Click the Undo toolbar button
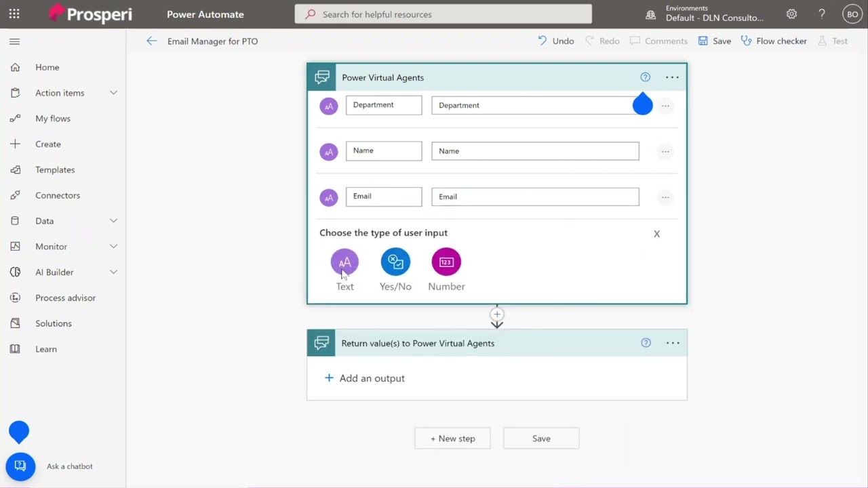This screenshot has height=488, width=868. (x=556, y=41)
